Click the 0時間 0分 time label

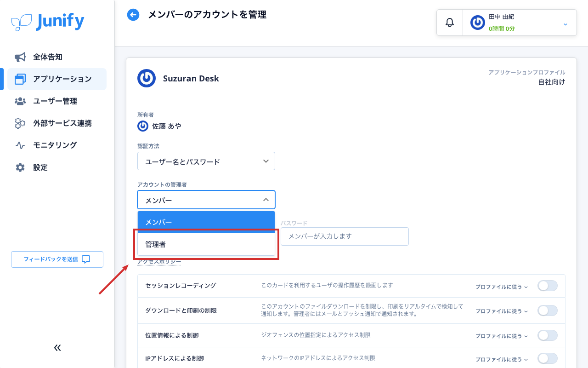pyautogui.click(x=502, y=29)
